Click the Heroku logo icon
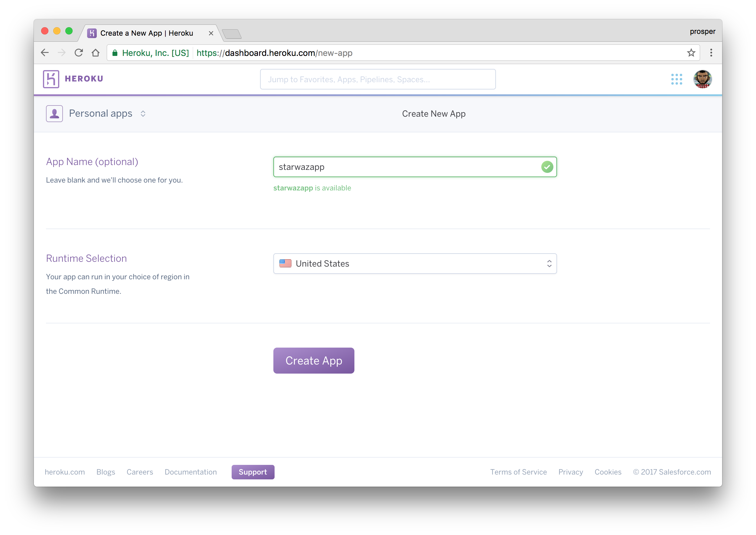 click(51, 79)
